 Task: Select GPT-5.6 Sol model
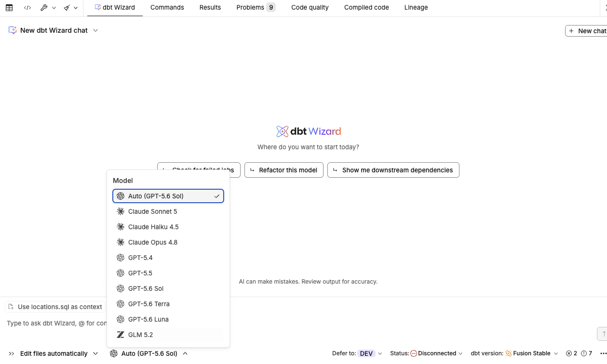pos(168,288)
